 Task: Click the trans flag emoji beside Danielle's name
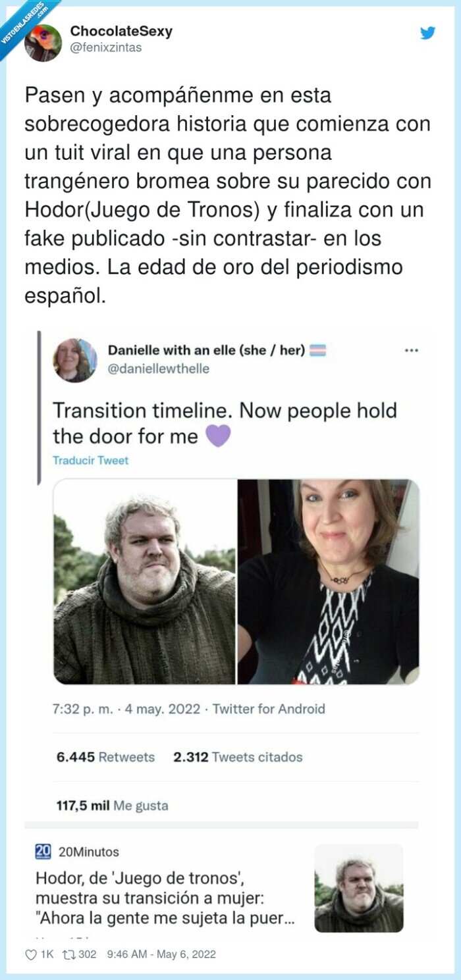click(x=317, y=351)
